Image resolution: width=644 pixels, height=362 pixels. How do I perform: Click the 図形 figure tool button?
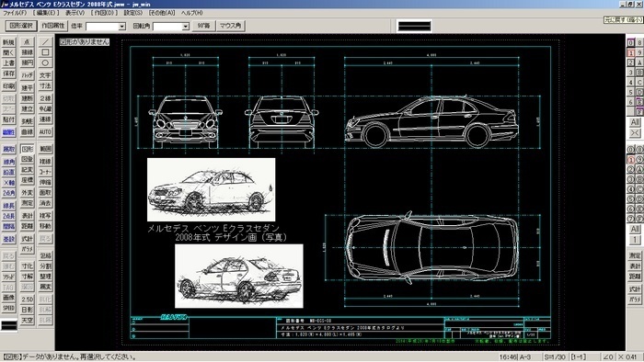[x=27, y=149]
